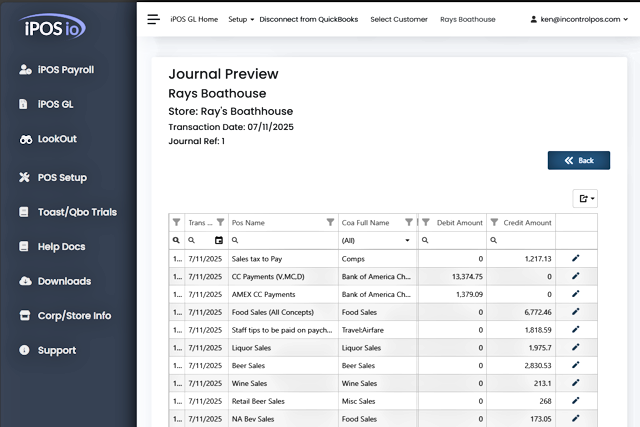
Task: Open filter for Pos Name column
Action: pyautogui.click(x=331, y=223)
